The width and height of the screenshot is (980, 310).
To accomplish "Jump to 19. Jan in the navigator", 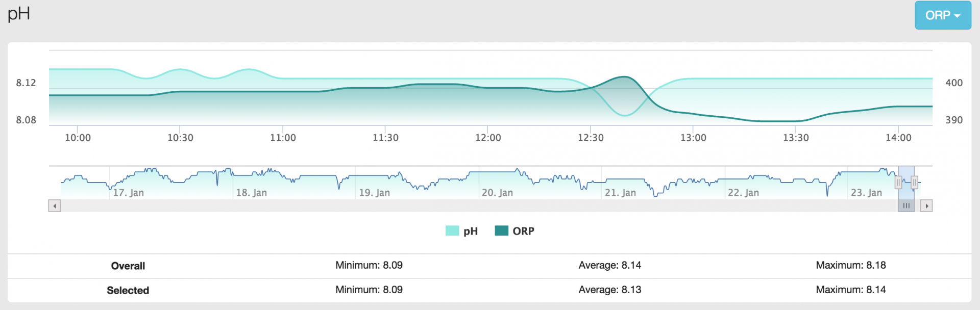I will (374, 193).
